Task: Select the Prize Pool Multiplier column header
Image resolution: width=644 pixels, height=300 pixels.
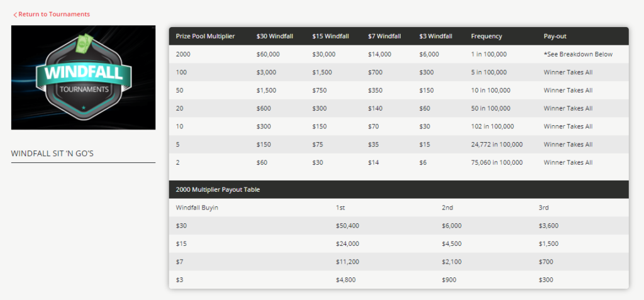Action: click(206, 36)
